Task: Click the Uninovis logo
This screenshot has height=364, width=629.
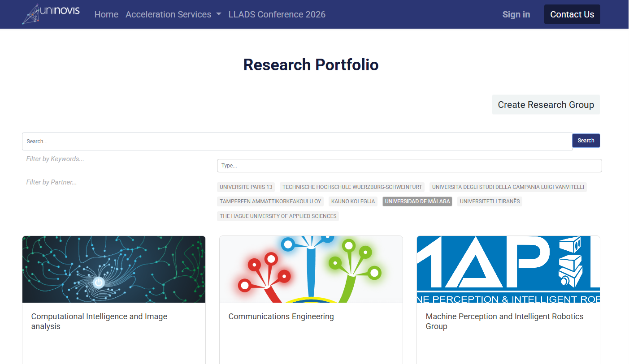Action: click(x=51, y=14)
